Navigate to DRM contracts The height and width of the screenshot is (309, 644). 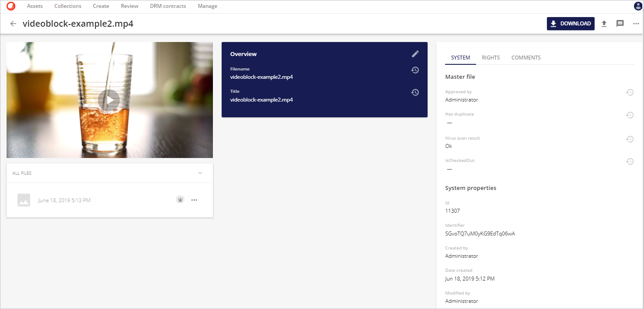(x=168, y=6)
